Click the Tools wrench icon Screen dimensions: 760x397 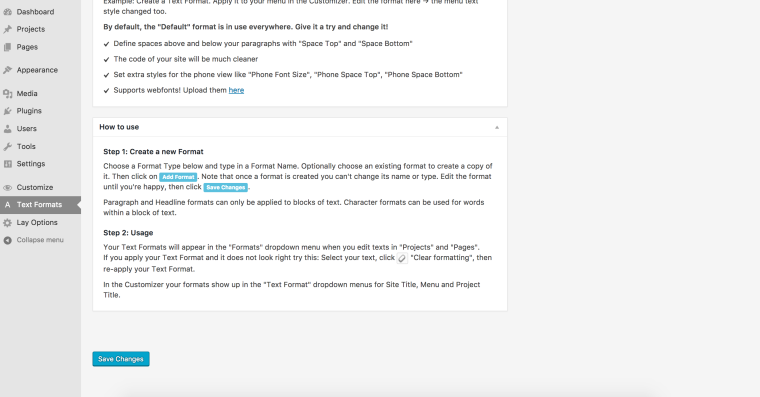[7, 146]
